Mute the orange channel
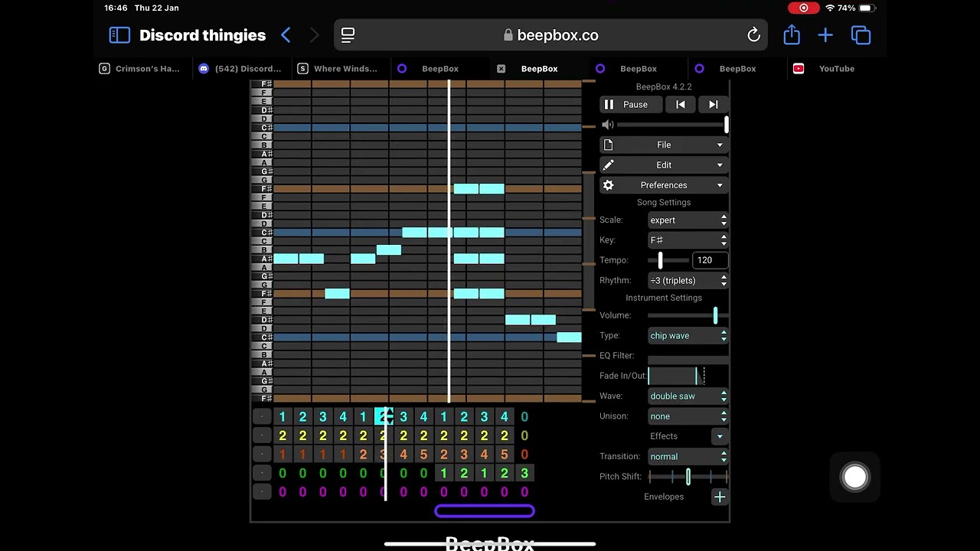 coord(262,455)
